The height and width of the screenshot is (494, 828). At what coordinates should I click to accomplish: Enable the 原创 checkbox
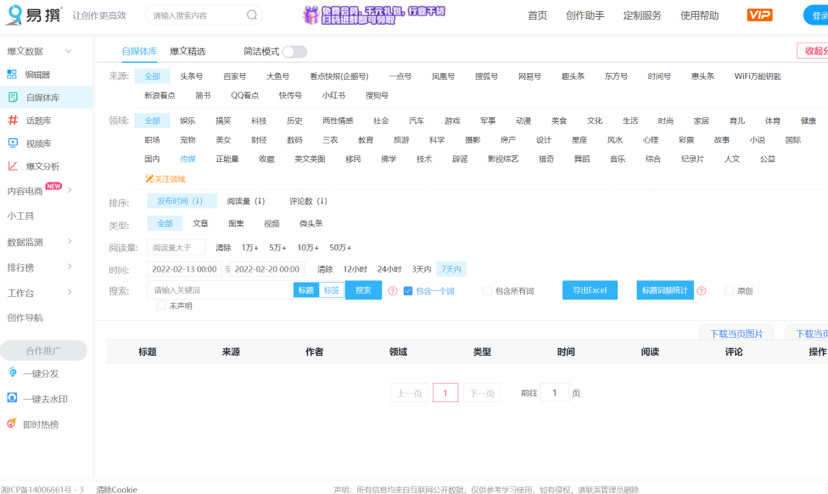(x=729, y=291)
